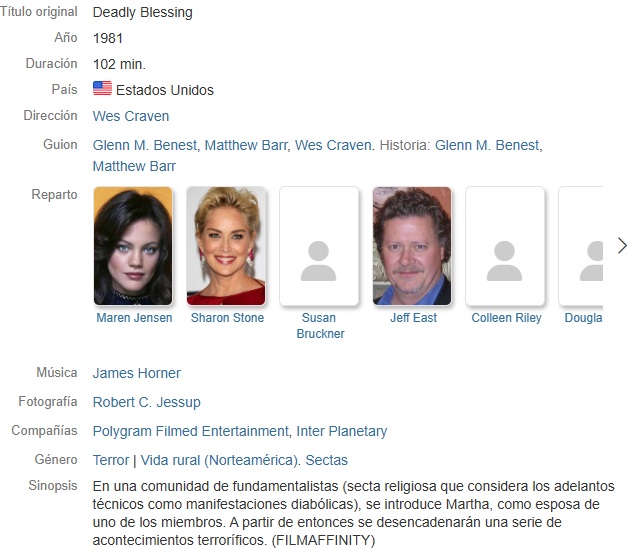628x549 pixels.
Task: Open director Wes Craven's page
Action: point(131,116)
